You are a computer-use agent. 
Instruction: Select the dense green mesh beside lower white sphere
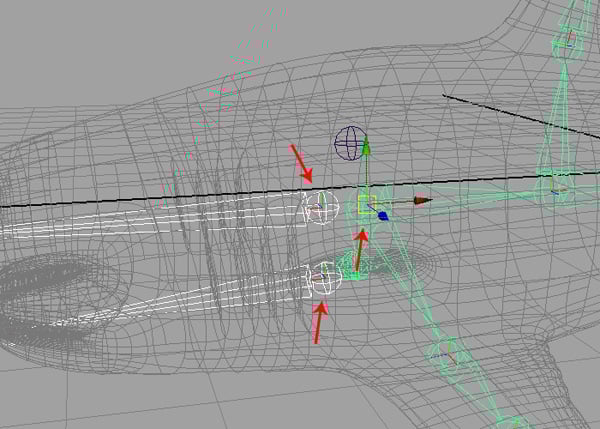[354, 265]
